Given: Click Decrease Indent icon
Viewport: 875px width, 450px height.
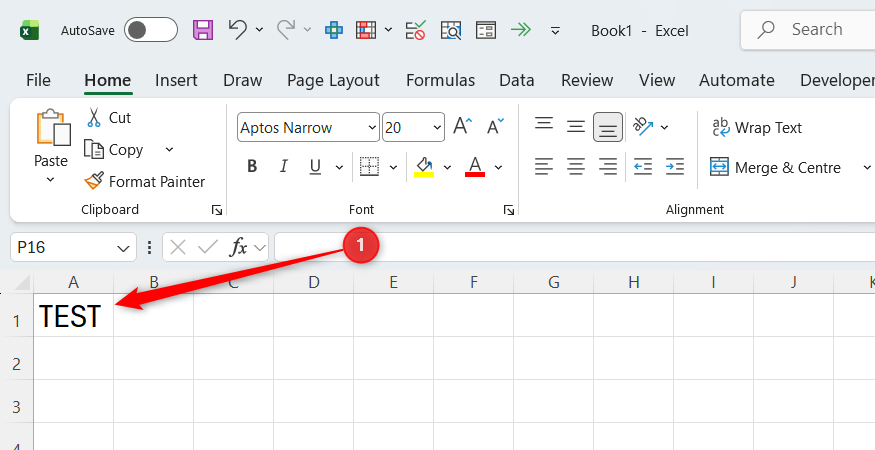Looking at the screenshot, I should (643, 166).
